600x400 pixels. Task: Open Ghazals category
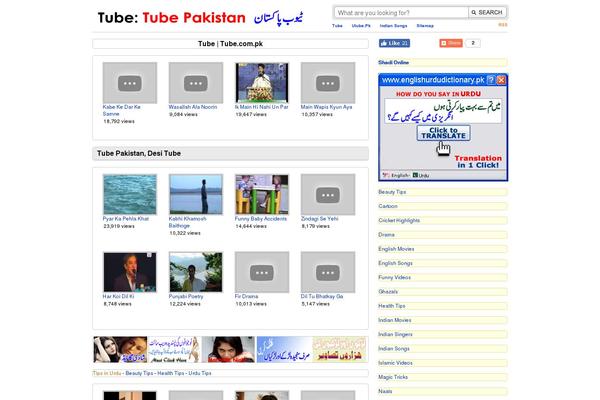[388, 291]
